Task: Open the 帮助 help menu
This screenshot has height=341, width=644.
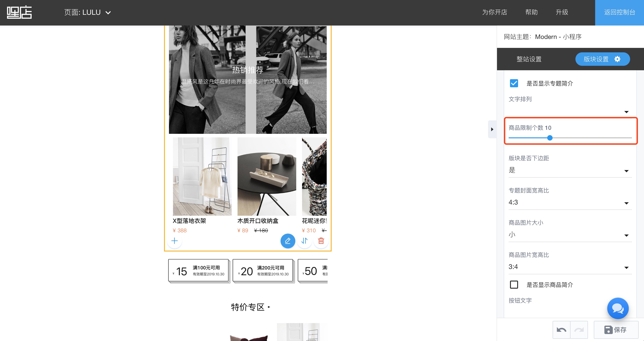Action: pyautogui.click(x=532, y=12)
